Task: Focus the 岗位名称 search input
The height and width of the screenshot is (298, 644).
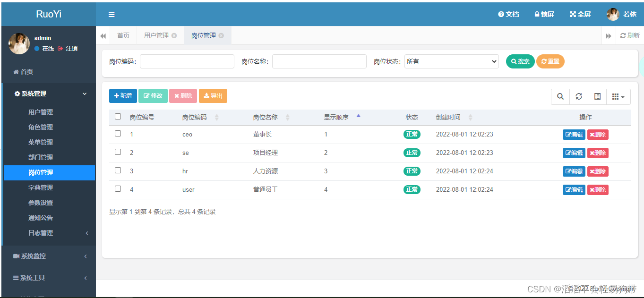Action: 319,61
